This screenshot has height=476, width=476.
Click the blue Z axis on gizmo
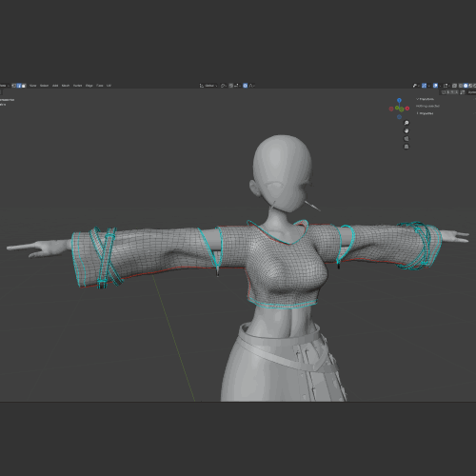point(399,101)
